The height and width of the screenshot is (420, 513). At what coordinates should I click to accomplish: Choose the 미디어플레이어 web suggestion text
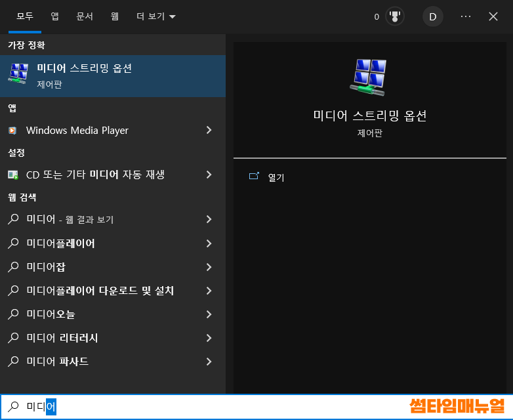click(60, 243)
